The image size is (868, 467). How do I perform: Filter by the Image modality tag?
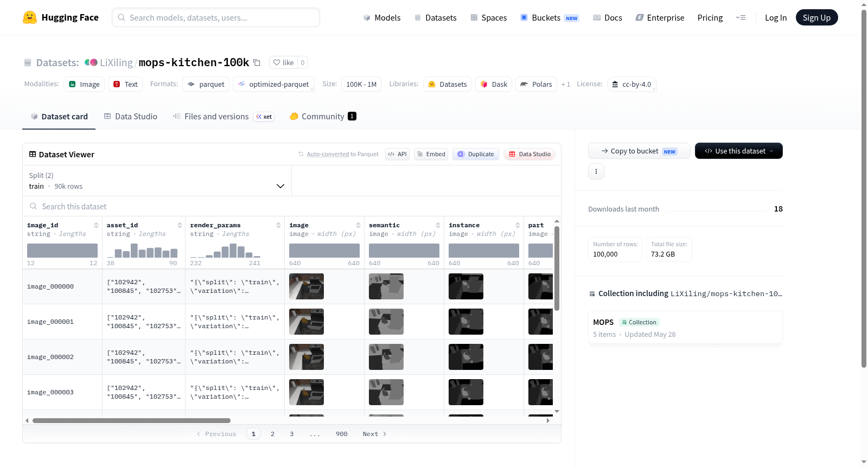(84, 84)
